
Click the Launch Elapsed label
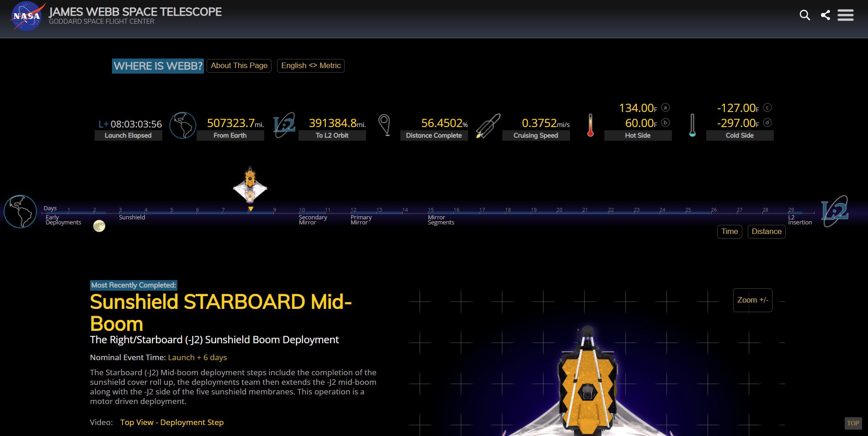tap(128, 135)
